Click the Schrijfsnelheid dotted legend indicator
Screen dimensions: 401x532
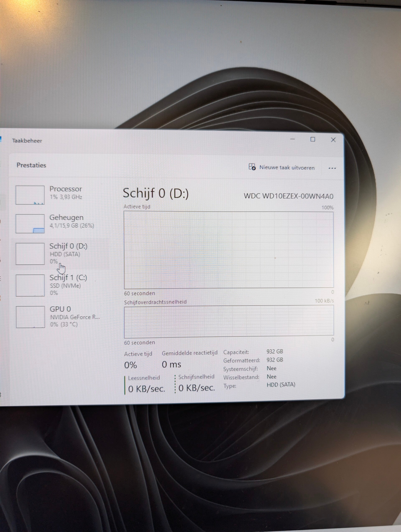[x=175, y=384]
